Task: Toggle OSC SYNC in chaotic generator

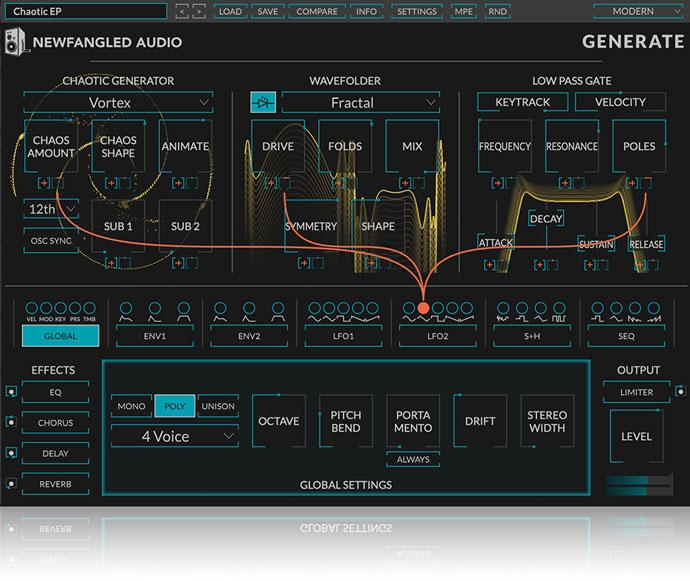Action: (51, 241)
